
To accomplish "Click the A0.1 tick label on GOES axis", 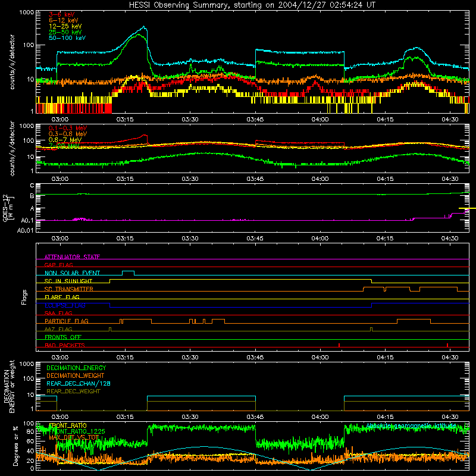I will (27, 220).
